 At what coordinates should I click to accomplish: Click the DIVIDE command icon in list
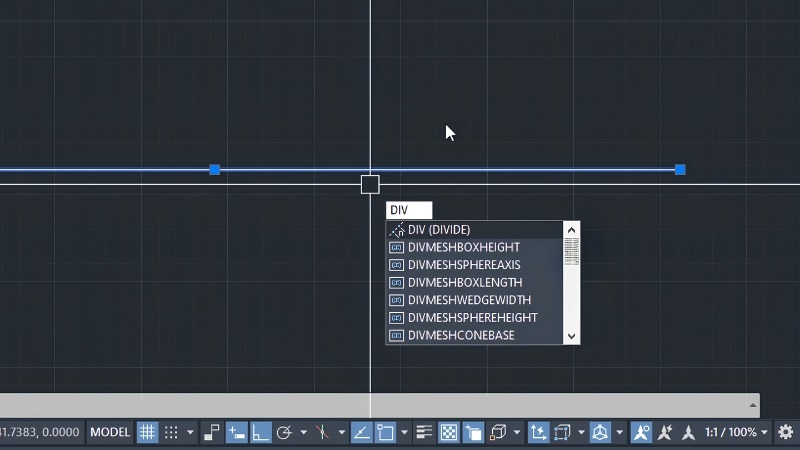396,230
